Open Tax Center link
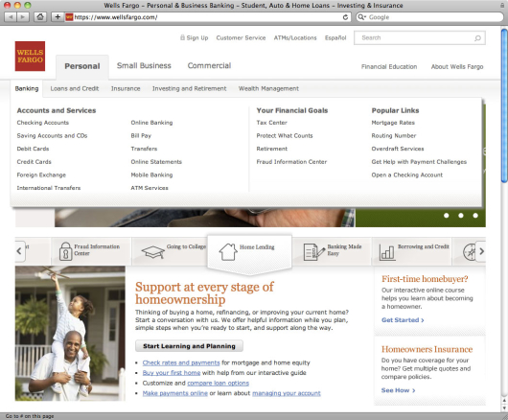Viewport: 508px width, 420px height. pos(272,123)
